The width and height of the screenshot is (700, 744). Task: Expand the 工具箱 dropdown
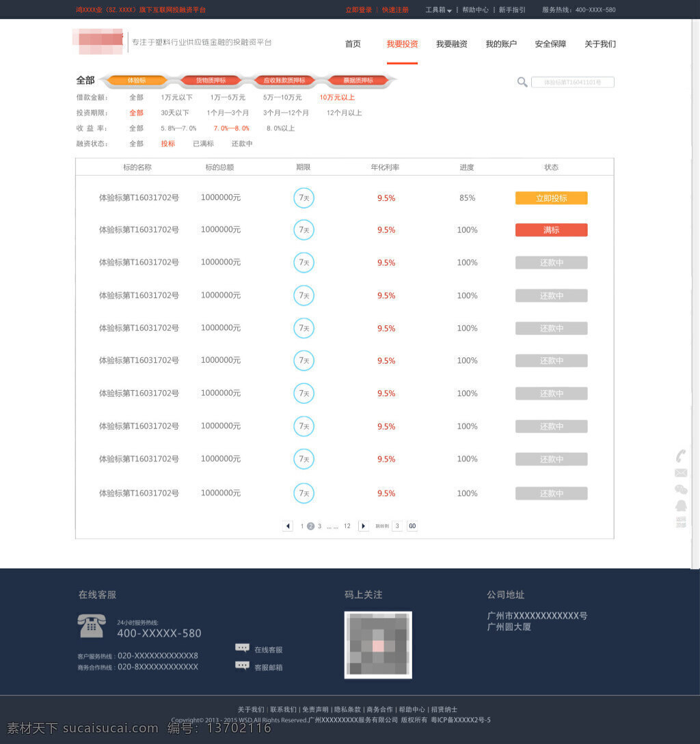438,10
